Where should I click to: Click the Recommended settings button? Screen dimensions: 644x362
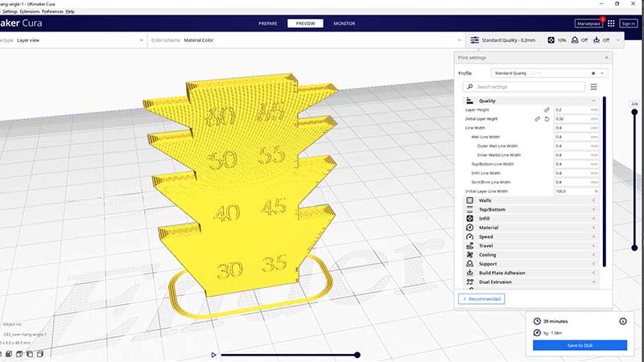click(x=481, y=298)
